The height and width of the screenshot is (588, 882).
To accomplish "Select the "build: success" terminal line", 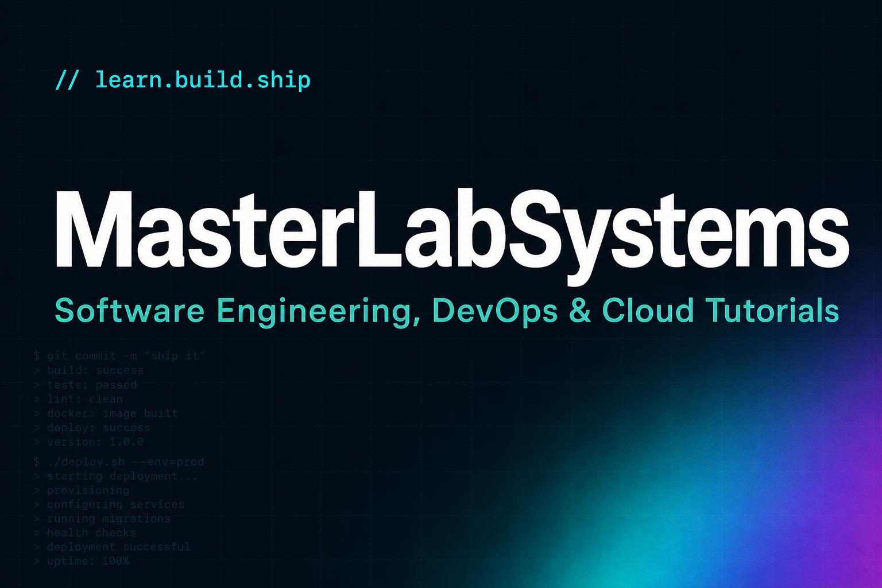I will [88, 370].
